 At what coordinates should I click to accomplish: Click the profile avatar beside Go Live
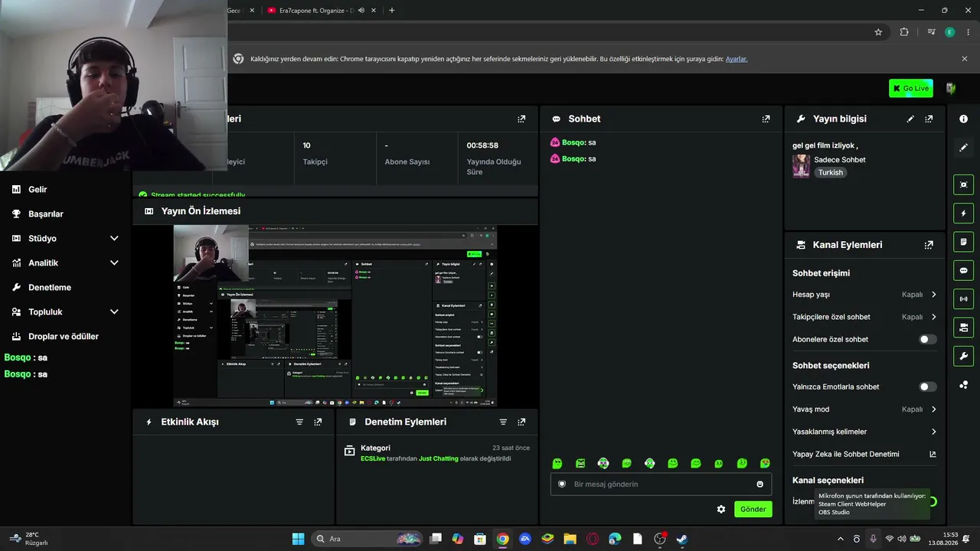tap(951, 88)
